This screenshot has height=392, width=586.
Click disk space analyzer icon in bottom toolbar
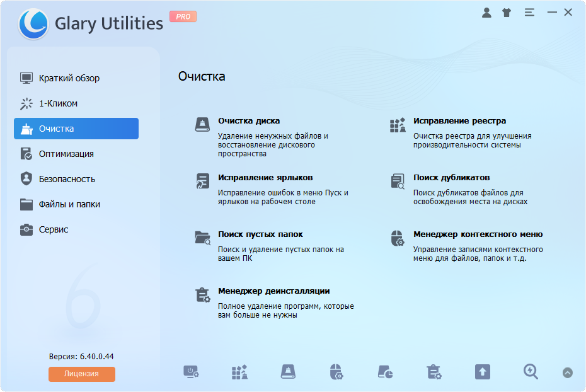(385, 372)
